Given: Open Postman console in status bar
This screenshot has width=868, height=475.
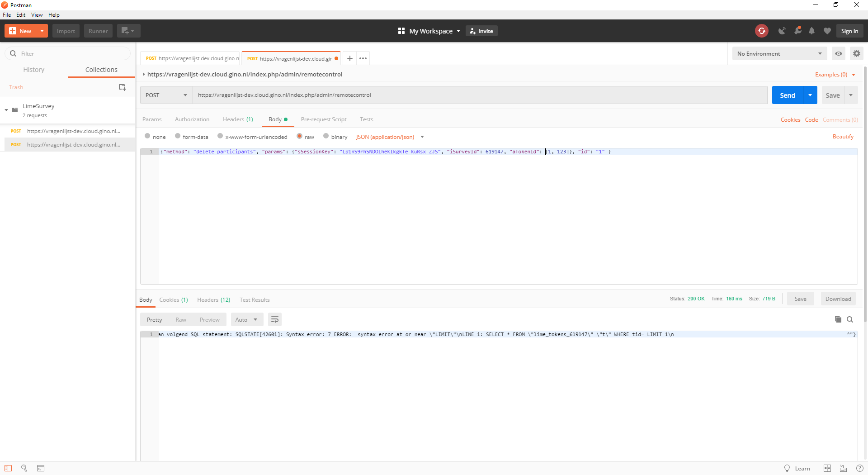Looking at the screenshot, I should (x=41, y=468).
